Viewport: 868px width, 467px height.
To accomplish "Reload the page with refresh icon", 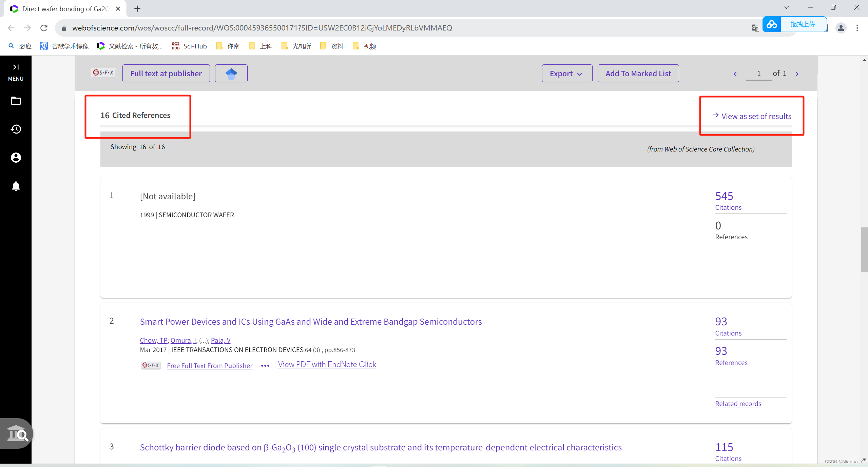I will [x=44, y=28].
